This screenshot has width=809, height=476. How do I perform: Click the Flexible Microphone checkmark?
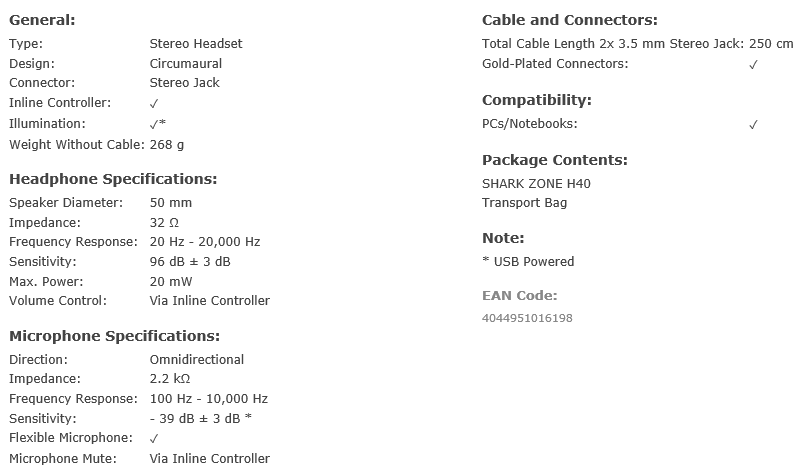pyautogui.click(x=154, y=438)
